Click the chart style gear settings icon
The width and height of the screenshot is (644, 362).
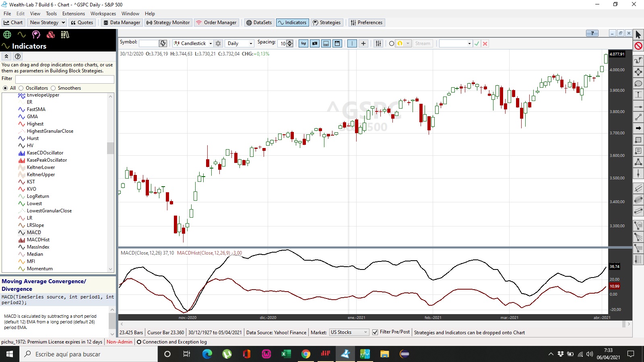coord(218,43)
